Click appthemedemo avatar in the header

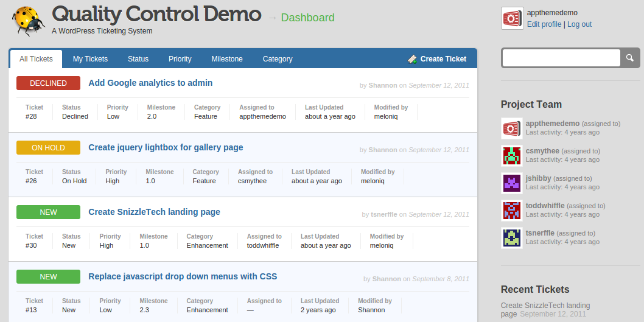pyautogui.click(x=512, y=18)
